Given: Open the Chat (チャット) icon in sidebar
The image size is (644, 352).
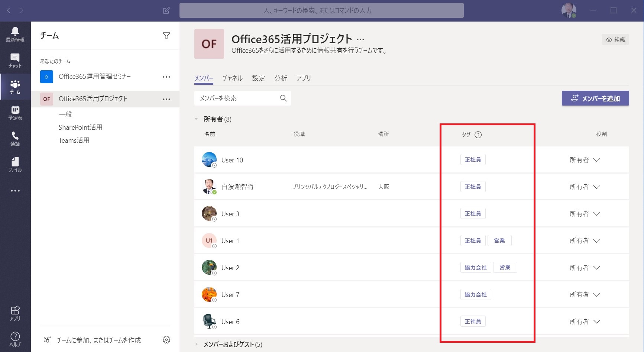Looking at the screenshot, I should click(15, 61).
